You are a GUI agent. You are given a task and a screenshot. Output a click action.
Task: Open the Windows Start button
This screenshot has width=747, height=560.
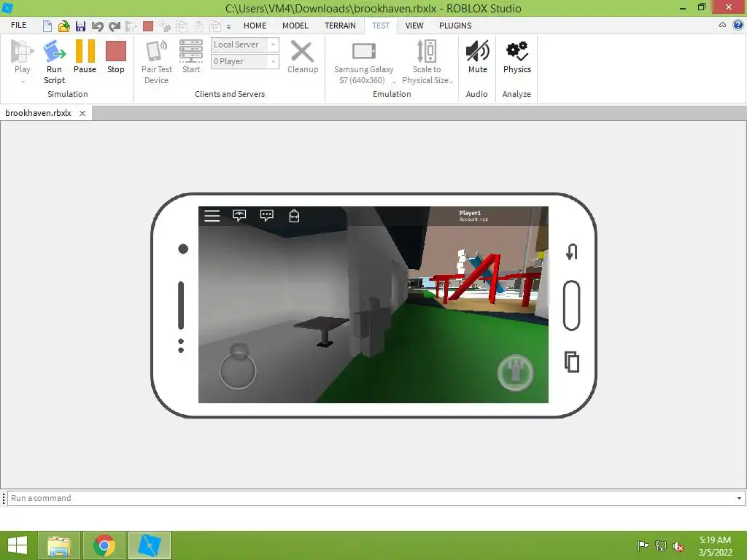[x=18, y=545]
